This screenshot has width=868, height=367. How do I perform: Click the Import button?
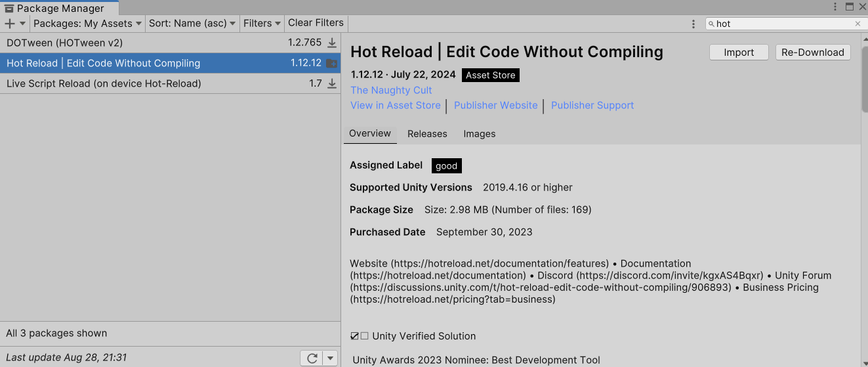[739, 53]
